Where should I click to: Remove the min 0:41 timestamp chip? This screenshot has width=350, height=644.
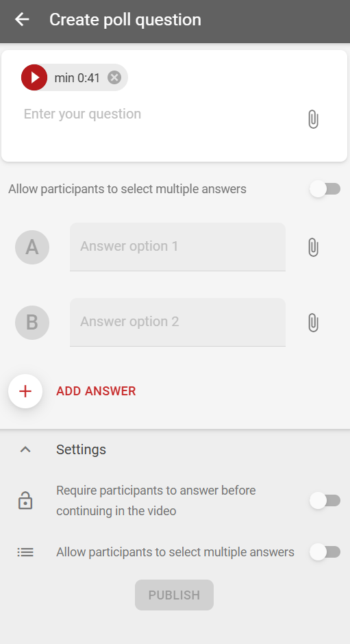click(114, 77)
